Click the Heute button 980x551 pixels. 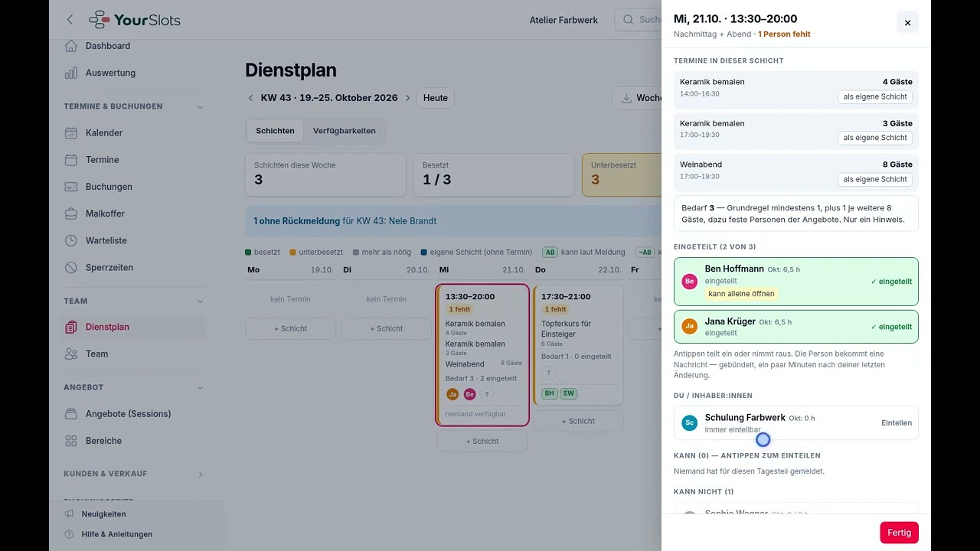436,98
